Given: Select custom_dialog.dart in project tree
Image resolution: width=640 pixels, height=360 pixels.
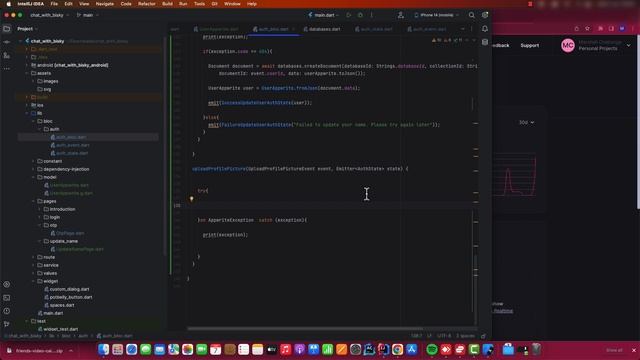Looking at the screenshot, I should [x=66, y=289].
